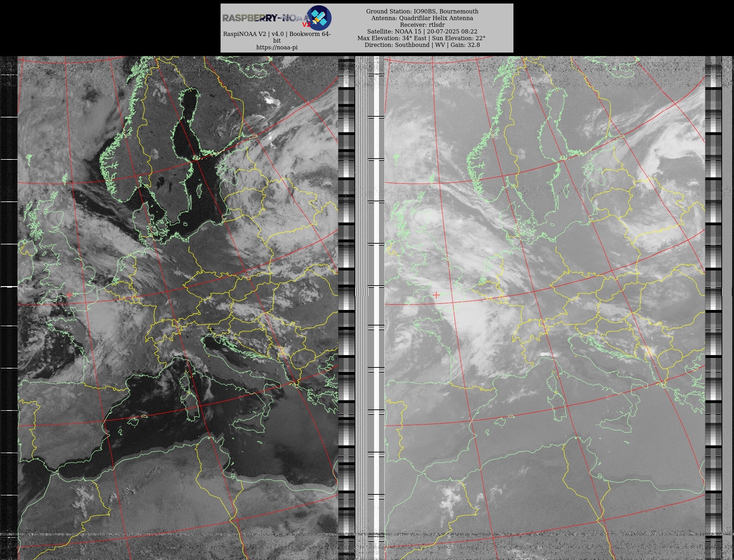Click the https://noaa-pi link text
Image resolution: width=734 pixels, height=560 pixels.
tap(277, 47)
